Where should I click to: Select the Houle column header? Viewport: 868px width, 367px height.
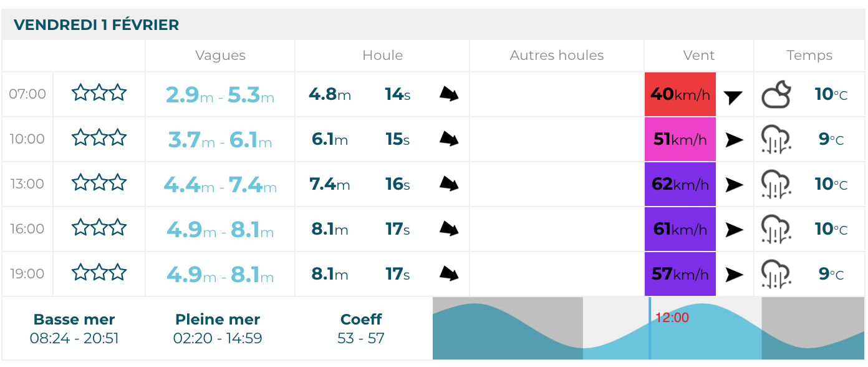point(382,56)
